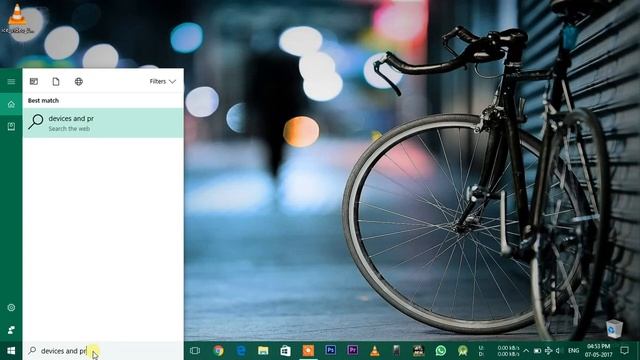
Task: Open the network connection tray icon
Action: click(x=548, y=351)
